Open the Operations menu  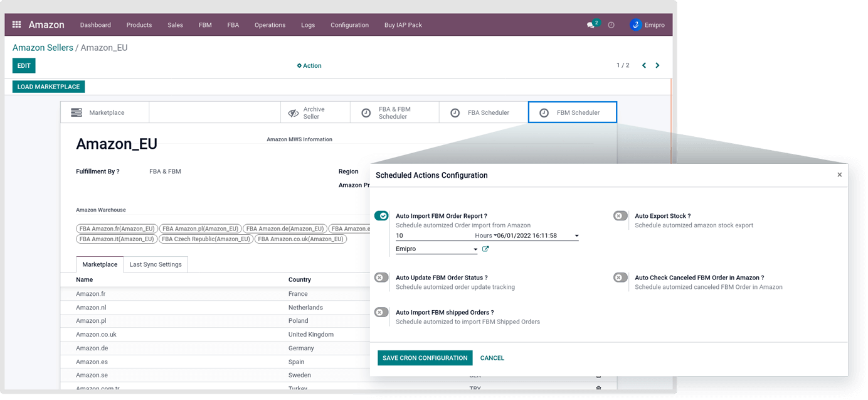[x=270, y=25]
